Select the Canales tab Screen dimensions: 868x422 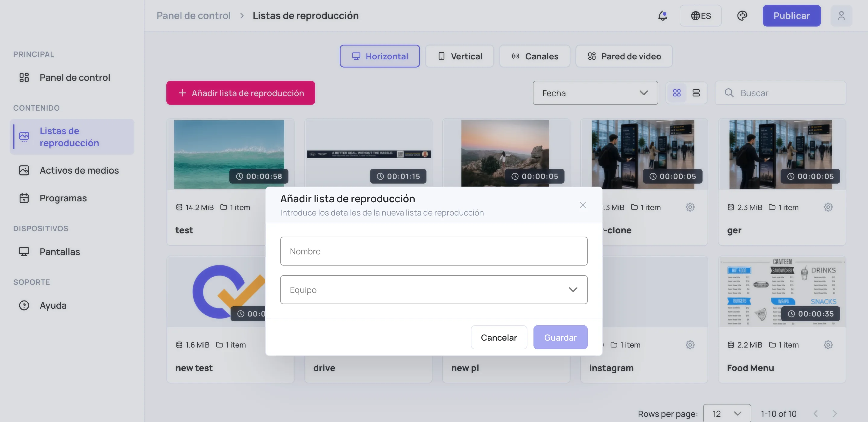(535, 56)
